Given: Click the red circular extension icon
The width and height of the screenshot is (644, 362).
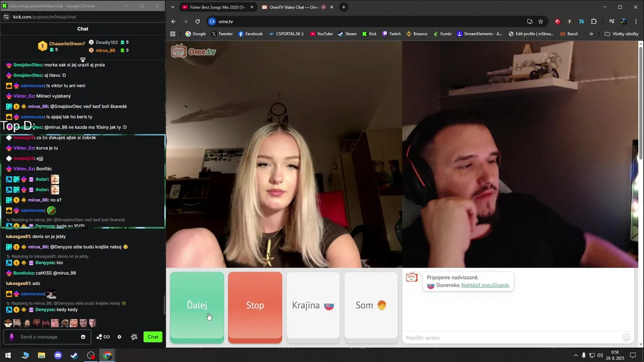Looking at the screenshot, I should [557, 22].
